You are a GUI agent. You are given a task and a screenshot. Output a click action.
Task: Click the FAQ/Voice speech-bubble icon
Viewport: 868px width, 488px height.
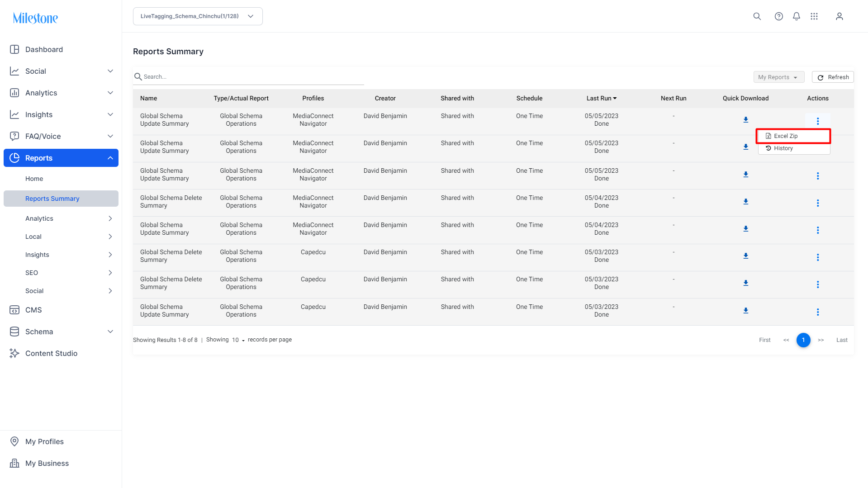pos(14,136)
